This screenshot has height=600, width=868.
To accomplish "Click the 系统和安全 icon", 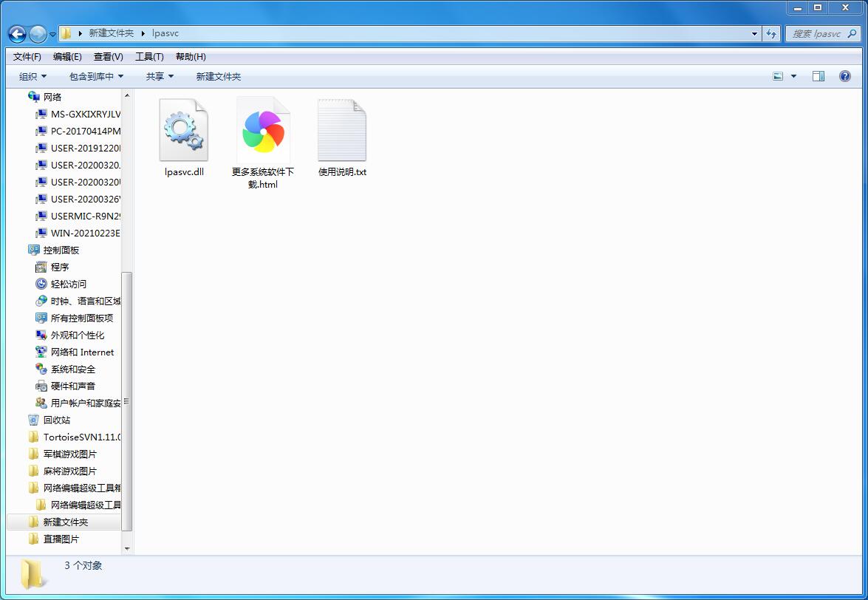I will click(x=41, y=369).
